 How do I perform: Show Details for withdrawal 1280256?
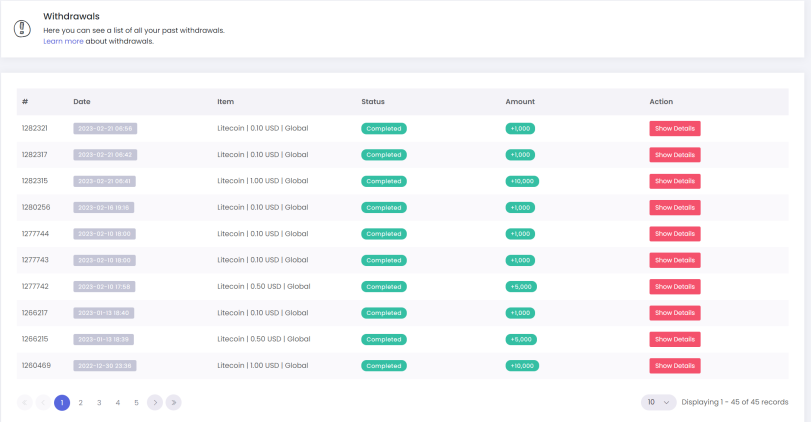pyautogui.click(x=675, y=207)
